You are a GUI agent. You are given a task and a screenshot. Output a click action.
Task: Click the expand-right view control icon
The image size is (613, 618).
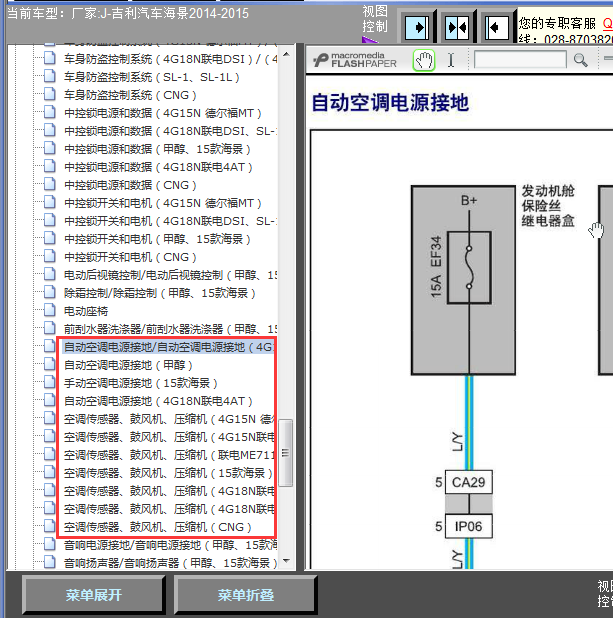coord(417,27)
